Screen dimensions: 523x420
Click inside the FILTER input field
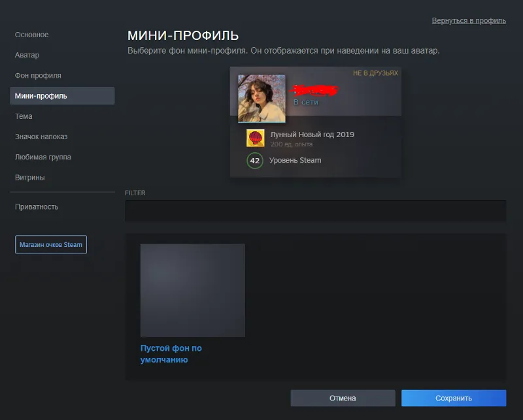point(316,211)
